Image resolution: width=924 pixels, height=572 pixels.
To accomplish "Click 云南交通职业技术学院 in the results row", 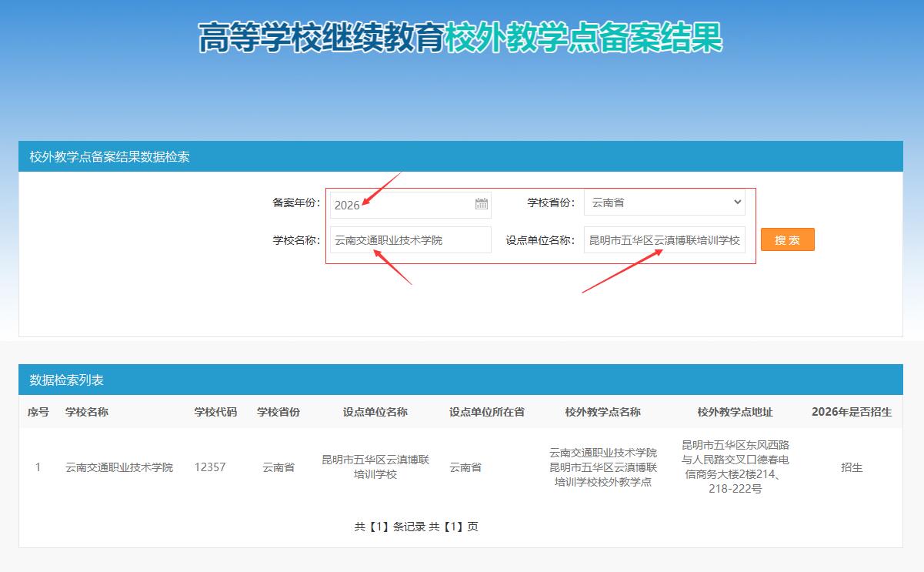I will (119, 467).
